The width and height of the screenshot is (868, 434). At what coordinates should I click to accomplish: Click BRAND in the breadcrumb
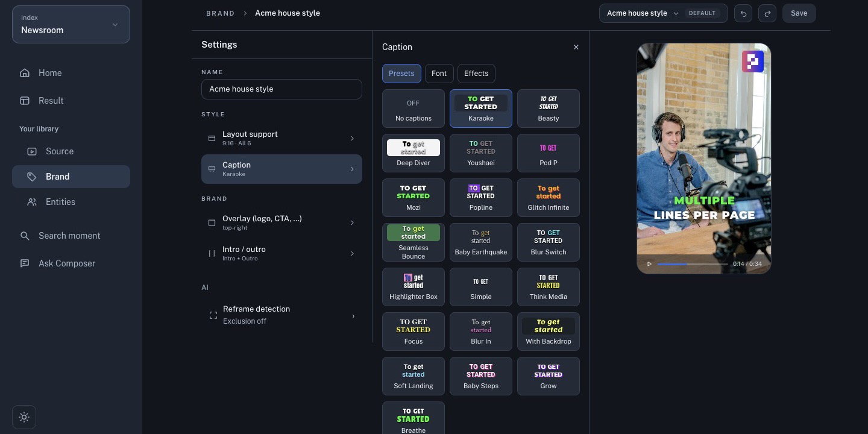(221, 13)
